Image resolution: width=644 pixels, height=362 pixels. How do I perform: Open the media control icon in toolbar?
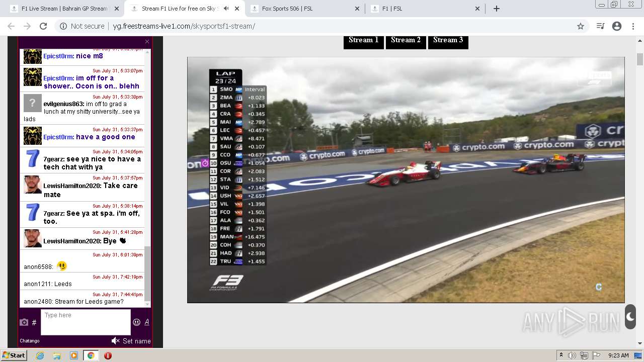(x=600, y=26)
